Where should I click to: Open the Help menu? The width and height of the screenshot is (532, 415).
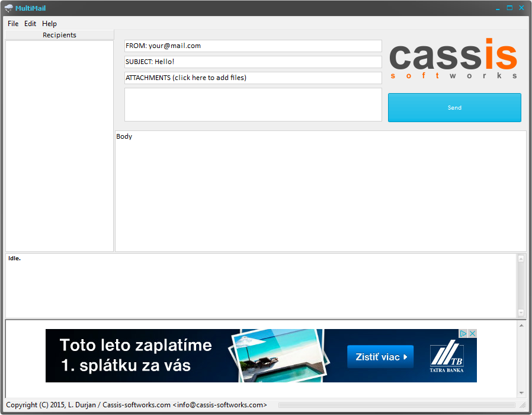click(x=49, y=24)
